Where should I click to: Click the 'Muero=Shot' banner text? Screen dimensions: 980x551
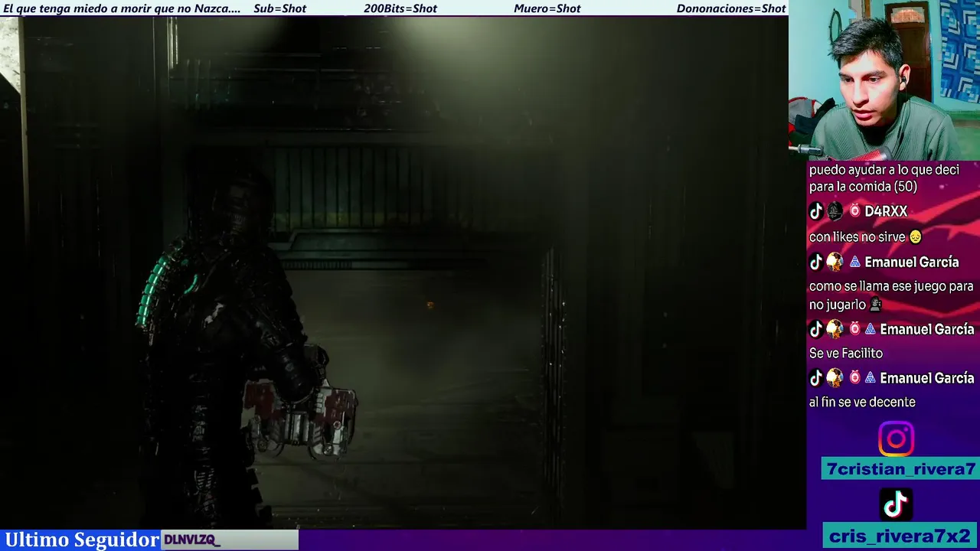pyautogui.click(x=547, y=8)
